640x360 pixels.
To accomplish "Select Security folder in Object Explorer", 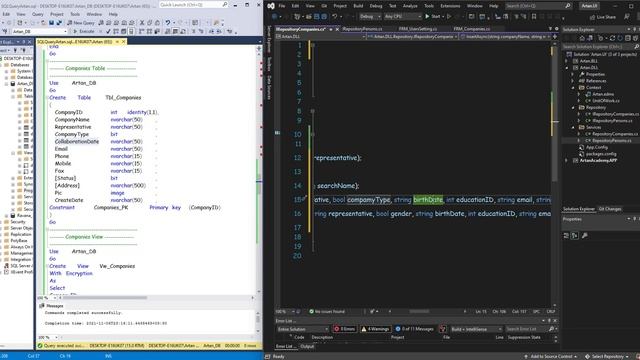I will [18, 222].
